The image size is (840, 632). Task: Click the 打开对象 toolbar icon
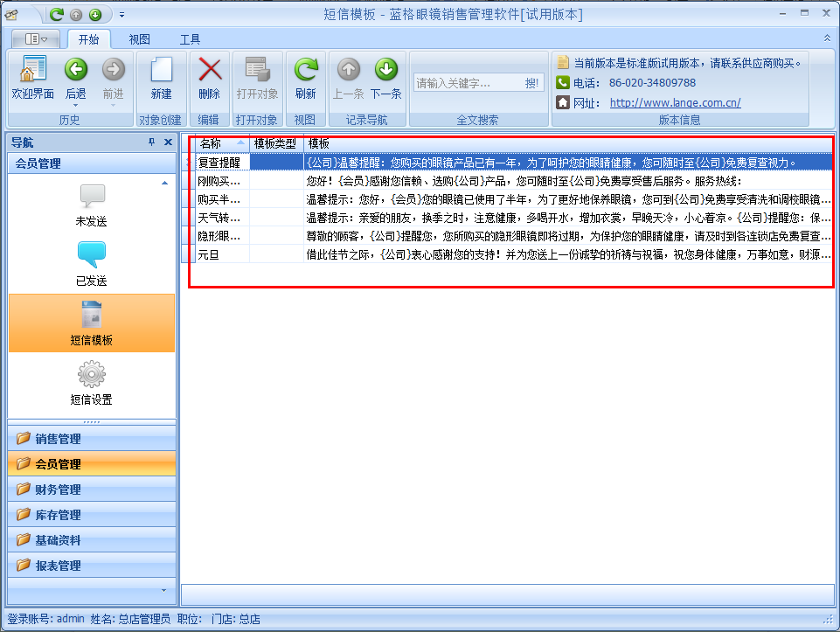(257, 78)
